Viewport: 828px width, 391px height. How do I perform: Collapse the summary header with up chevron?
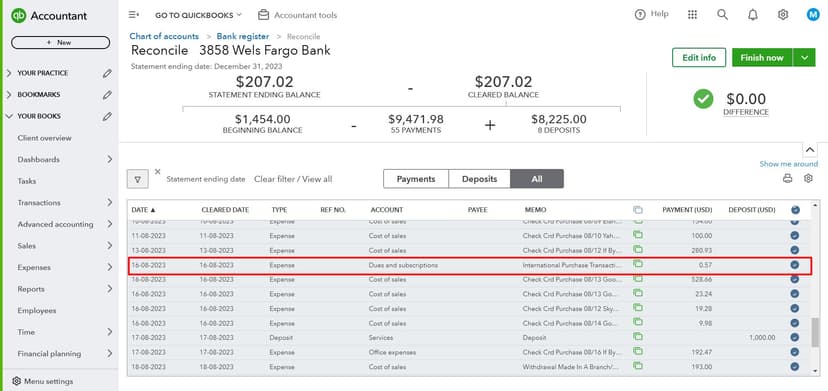coord(810,150)
